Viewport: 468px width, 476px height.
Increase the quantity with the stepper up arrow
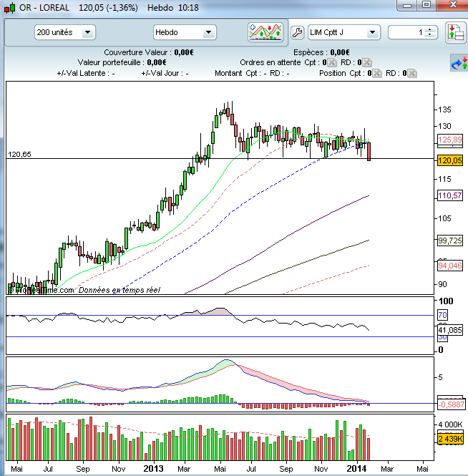pos(430,30)
